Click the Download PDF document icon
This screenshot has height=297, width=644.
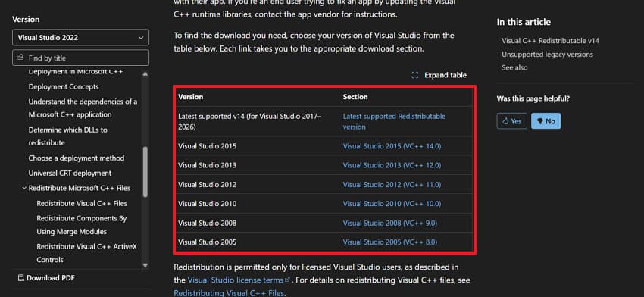[21, 278]
